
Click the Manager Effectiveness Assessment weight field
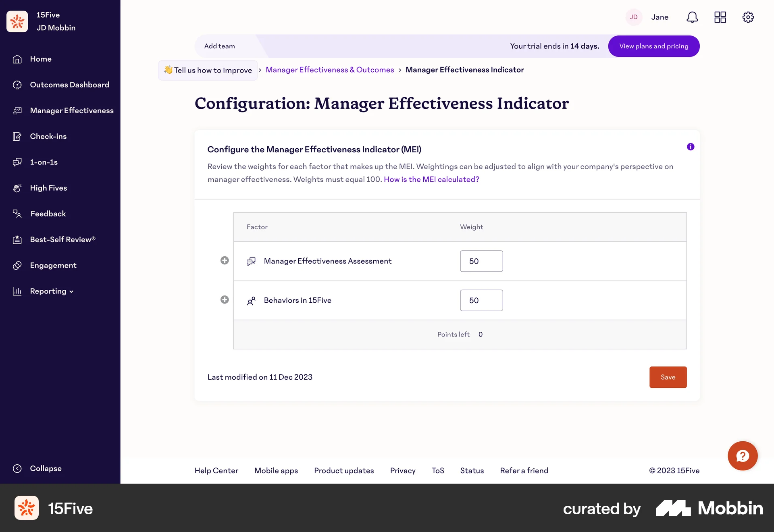click(481, 261)
